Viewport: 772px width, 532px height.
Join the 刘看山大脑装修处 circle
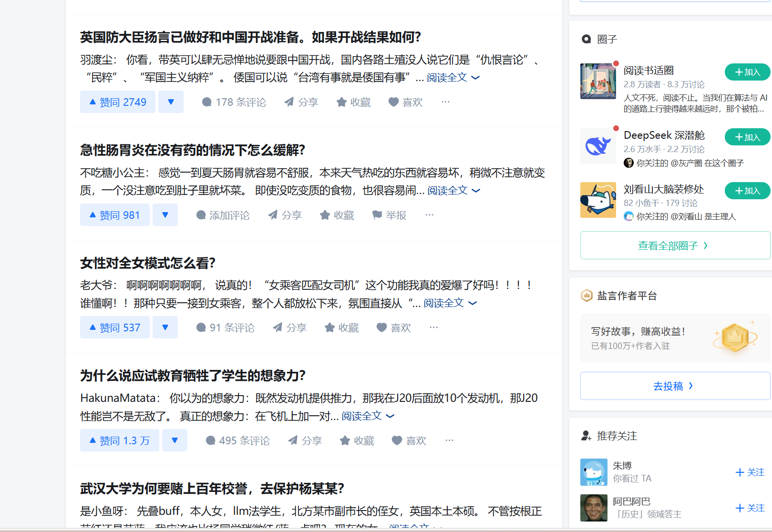point(747,191)
